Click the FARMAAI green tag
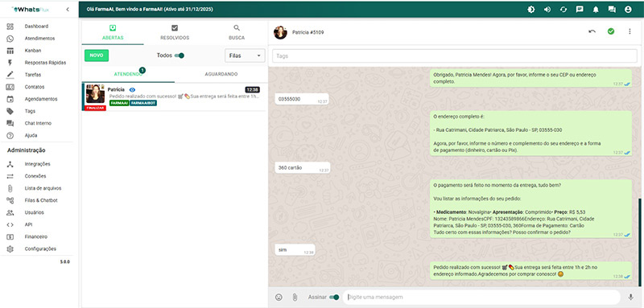644x308 pixels. [119, 103]
